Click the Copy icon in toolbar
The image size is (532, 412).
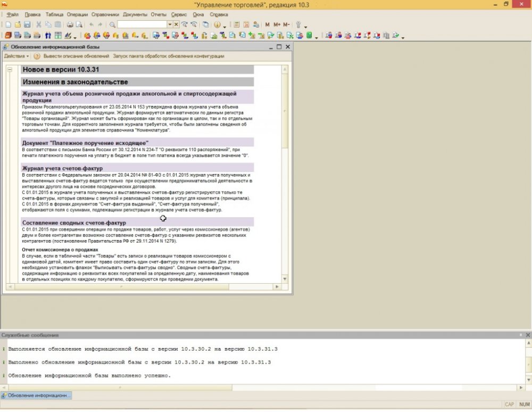(48, 24)
